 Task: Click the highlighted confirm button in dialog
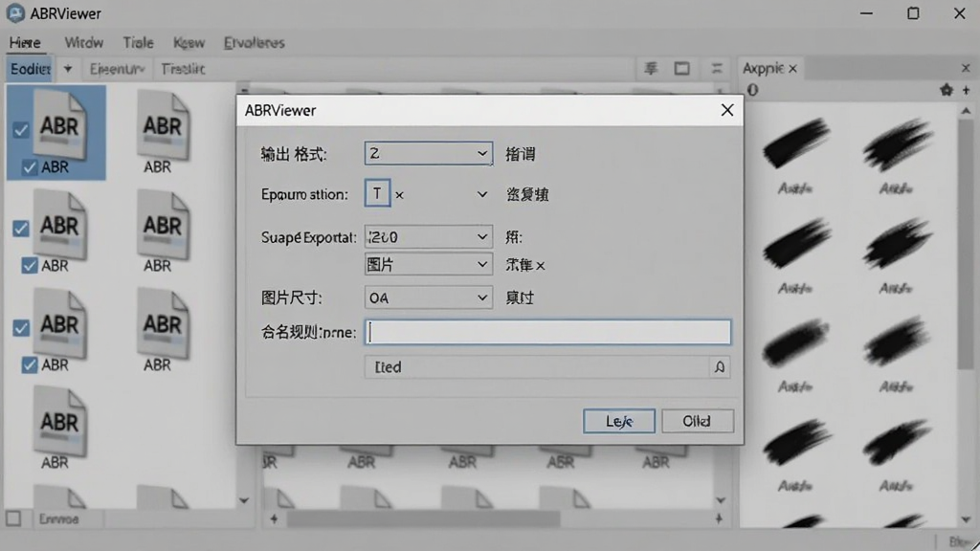pyautogui.click(x=619, y=421)
